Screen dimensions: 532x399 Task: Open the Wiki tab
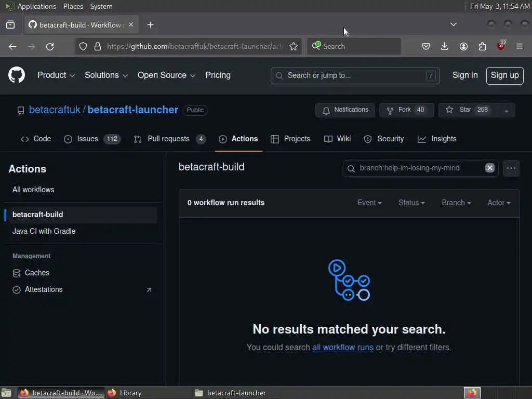coord(337,139)
